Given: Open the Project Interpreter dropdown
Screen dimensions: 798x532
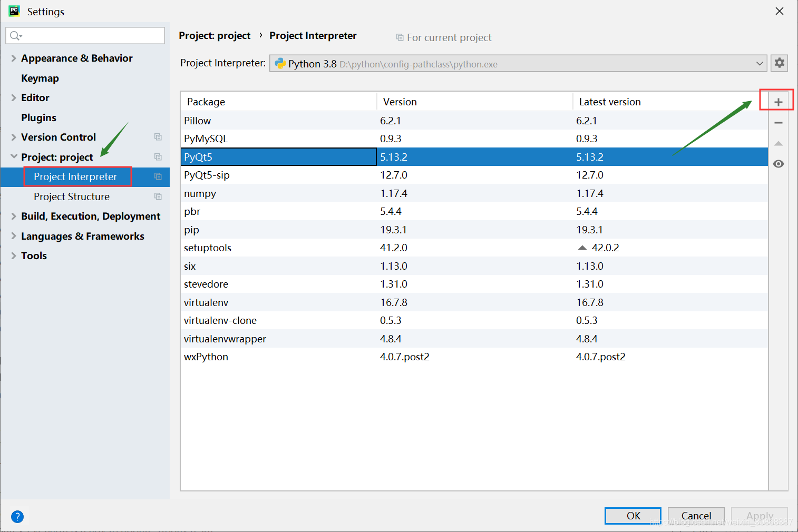Looking at the screenshot, I should [x=518, y=63].
